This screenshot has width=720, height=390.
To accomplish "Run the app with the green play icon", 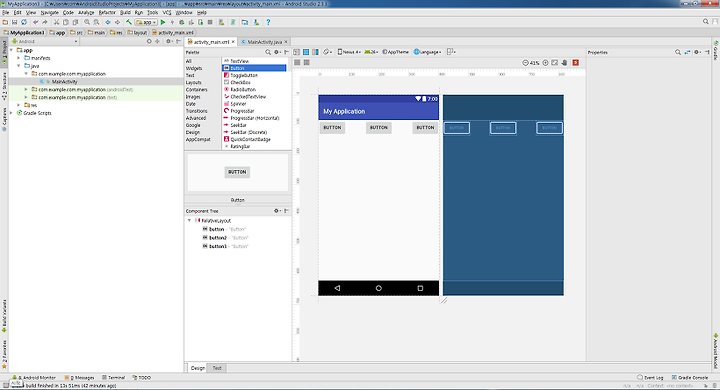I will click(163, 22).
